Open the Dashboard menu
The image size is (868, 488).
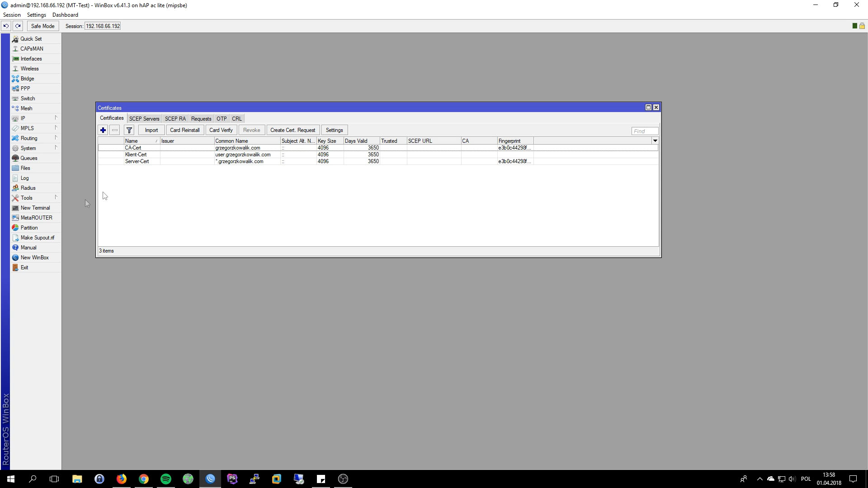65,15
